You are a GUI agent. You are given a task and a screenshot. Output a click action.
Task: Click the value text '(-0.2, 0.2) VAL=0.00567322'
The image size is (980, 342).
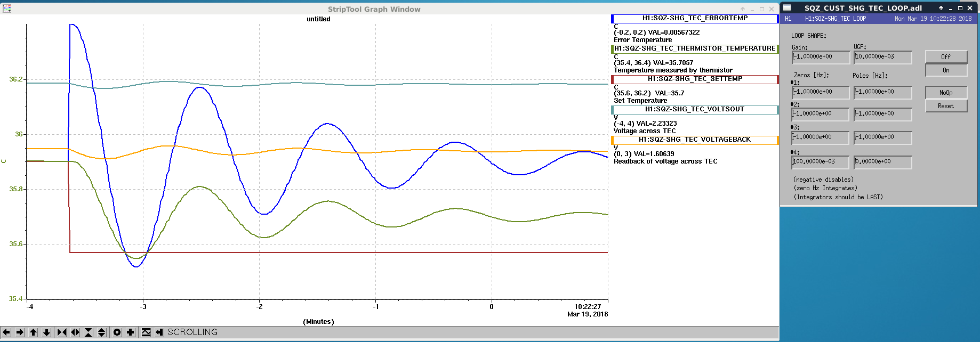coord(656,32)
